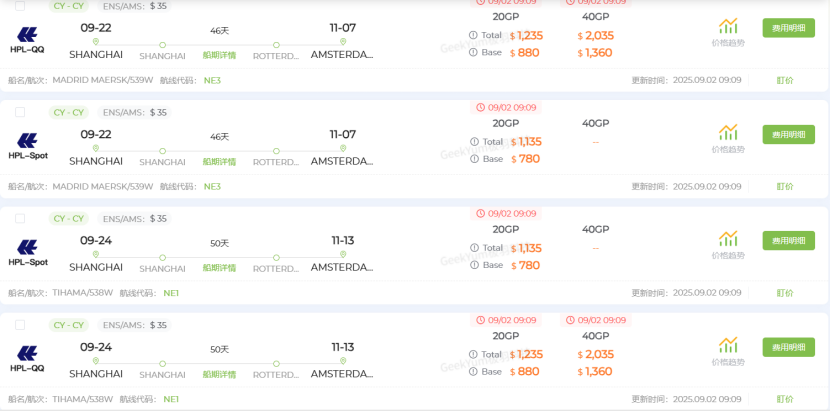Image resolution: width=830 pixels, height=411 pixels.
Task: Click the HPL-Spot carrier logo on MADRID MAERSK row
Action: [28, 146]
